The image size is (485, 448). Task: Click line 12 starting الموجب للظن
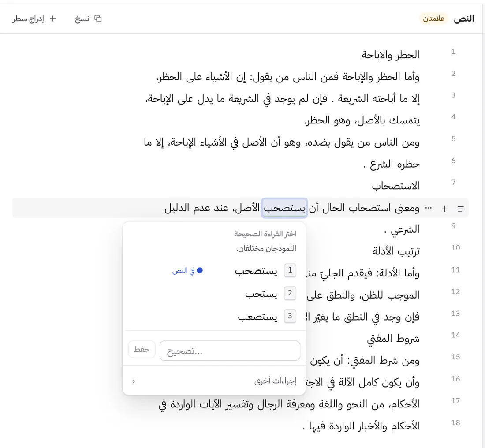pyautogui.click(x=363, y=295)
